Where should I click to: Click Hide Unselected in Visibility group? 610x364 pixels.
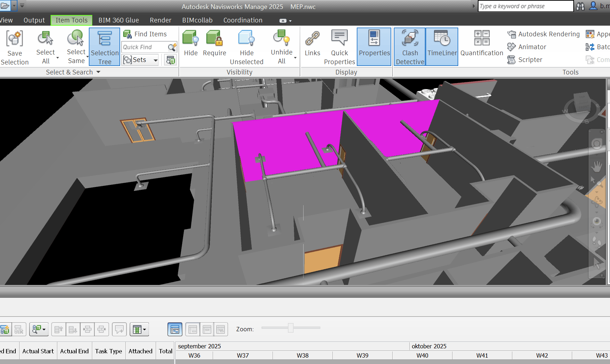[247, 47]
